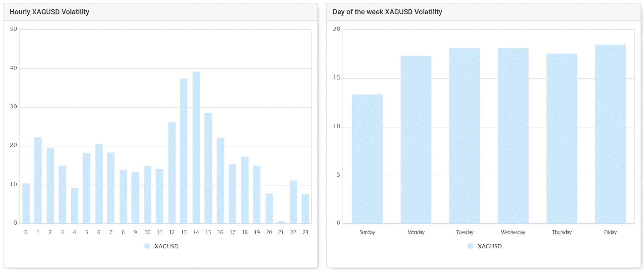This screenshot has width=644, height=270.
Task: Select the tallest hourly bar at hour 14
Action: pyautogui.click(x=196, y=148)
